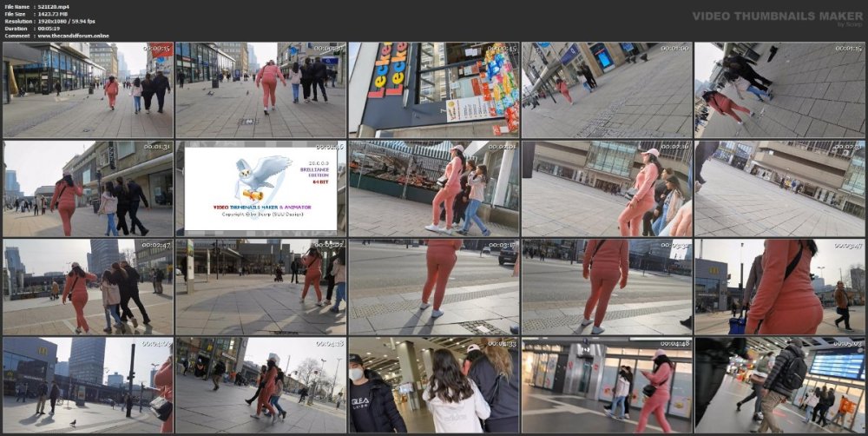Click the frame stamped 00:03:47
Viewport: 868px width, 436px height.
coord(780,287)
